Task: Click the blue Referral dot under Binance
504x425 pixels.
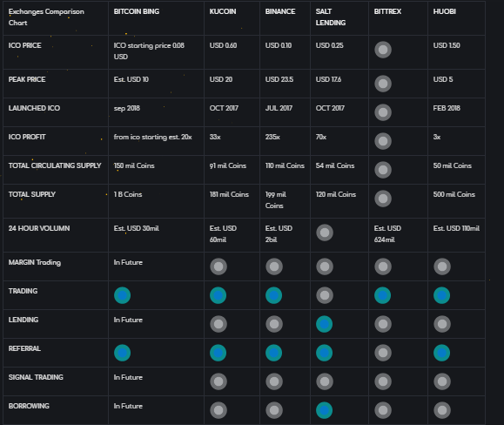Action: [x=274, y=353]
